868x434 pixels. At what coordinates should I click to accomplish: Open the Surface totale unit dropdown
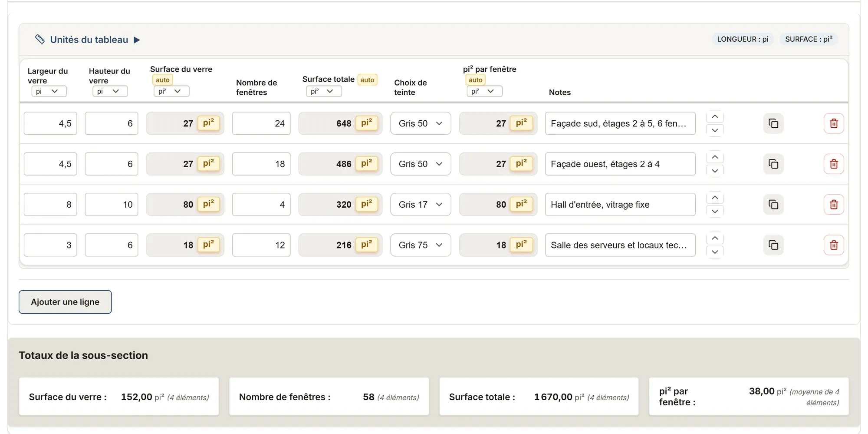(x=324, y=91)
